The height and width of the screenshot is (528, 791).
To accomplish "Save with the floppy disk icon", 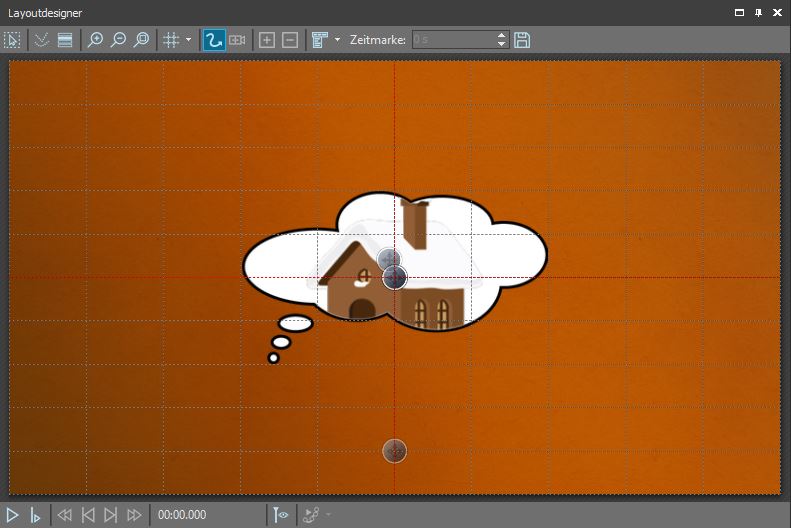I will tap(522, 40).
